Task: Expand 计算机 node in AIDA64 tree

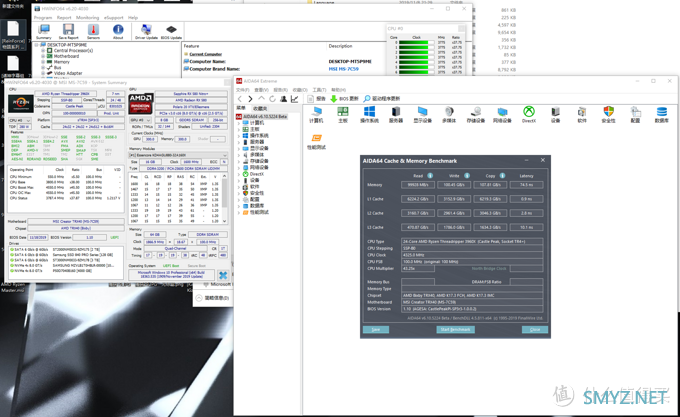Action: tap(239, 123)
